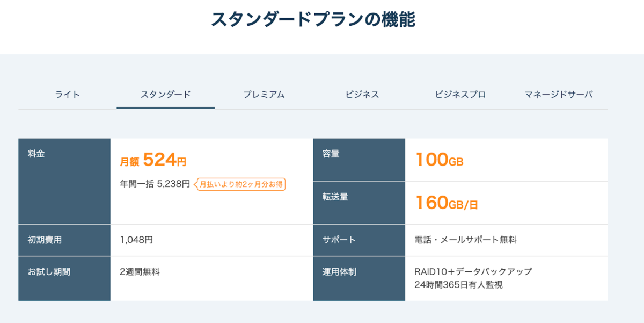The image size is (644, 323).
Task: Click the 月額 524円 price text
Action: pyautogui.click(x=153, y=160)
